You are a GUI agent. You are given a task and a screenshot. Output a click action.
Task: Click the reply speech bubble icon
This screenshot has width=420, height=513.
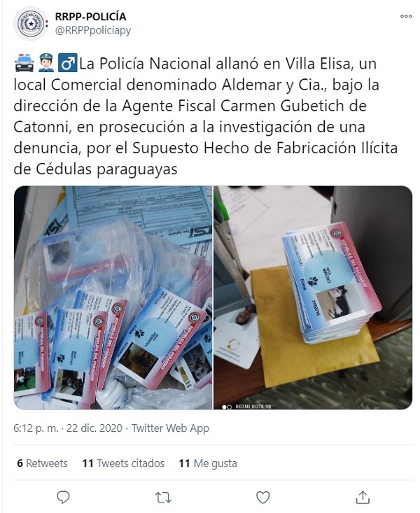click(63, 498)
